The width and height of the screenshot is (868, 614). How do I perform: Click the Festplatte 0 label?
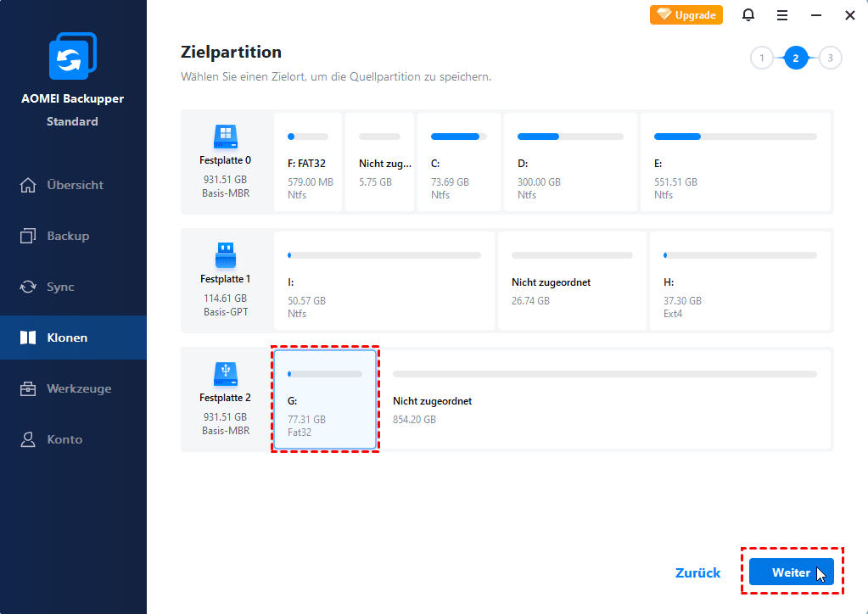coord(226,160)
